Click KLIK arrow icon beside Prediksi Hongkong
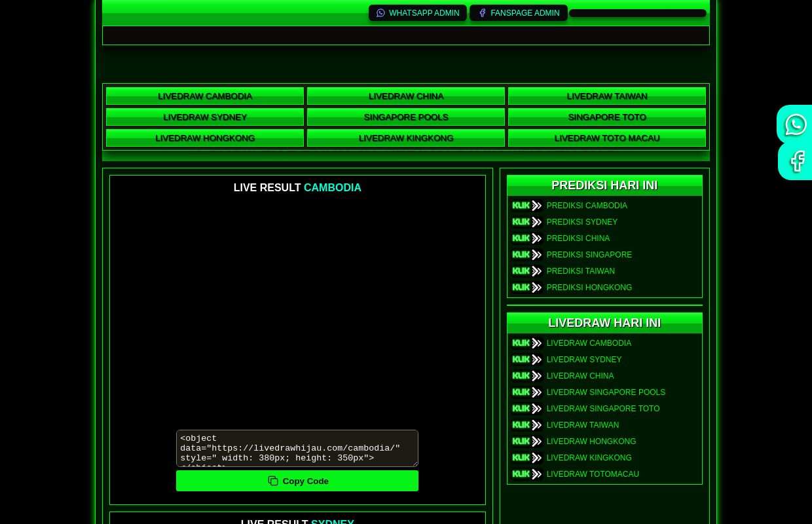The height and width of the screenshot is (524, 812). (527, 288)
